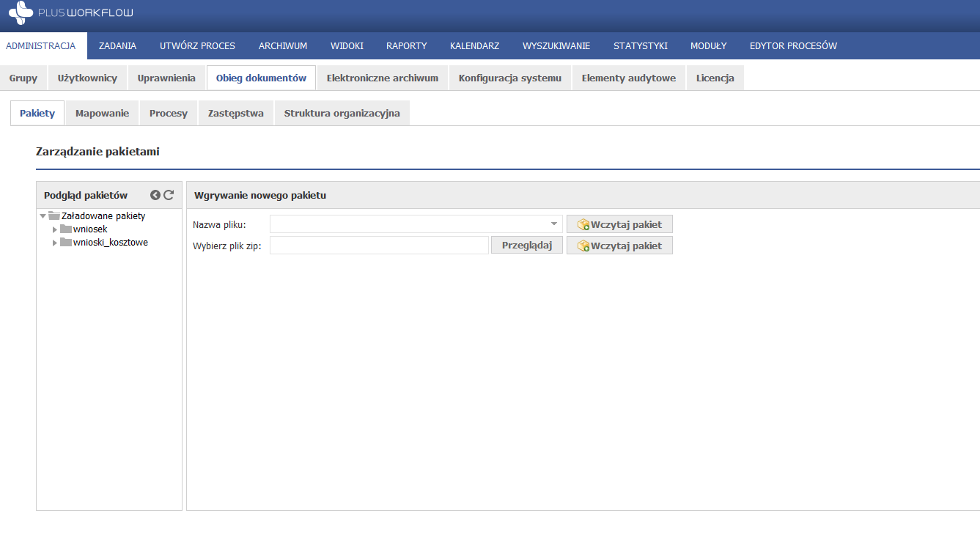Open the EDYTOR PROCESÓW menu
The image size is (980, 549).
point(793,45)
